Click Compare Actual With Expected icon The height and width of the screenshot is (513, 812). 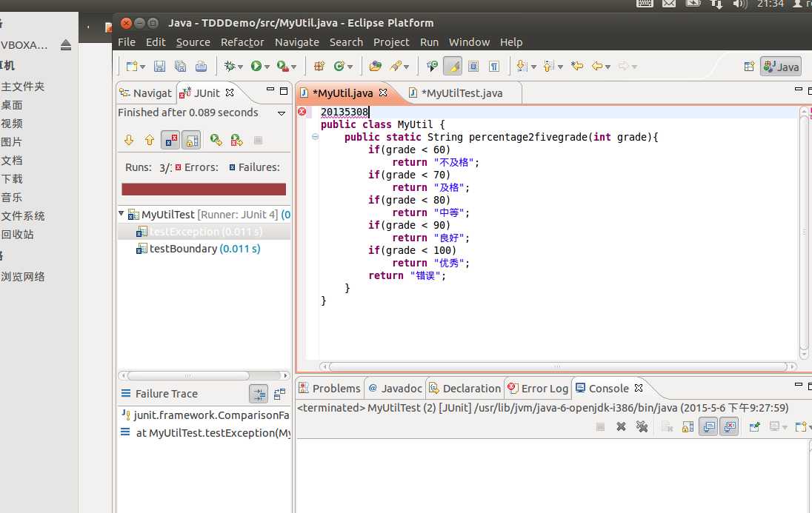279,394
